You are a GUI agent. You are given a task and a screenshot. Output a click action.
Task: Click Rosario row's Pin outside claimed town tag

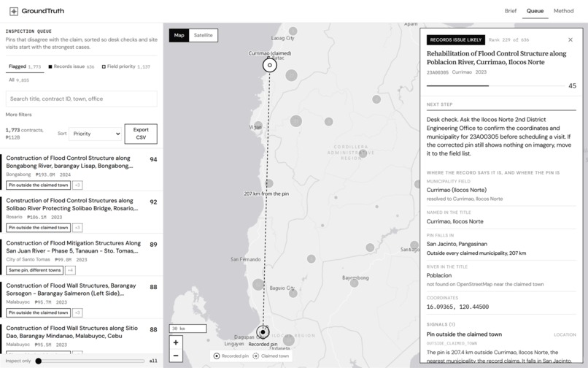38,228
